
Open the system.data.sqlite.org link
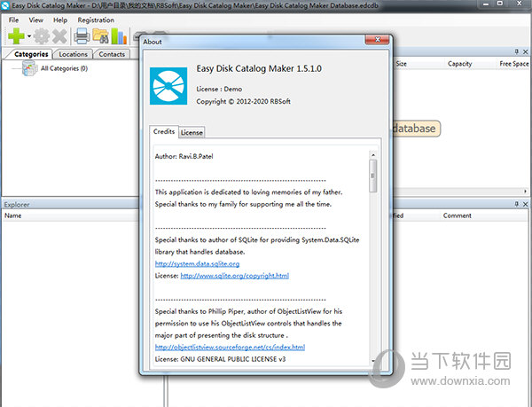[x=197, y=263]
